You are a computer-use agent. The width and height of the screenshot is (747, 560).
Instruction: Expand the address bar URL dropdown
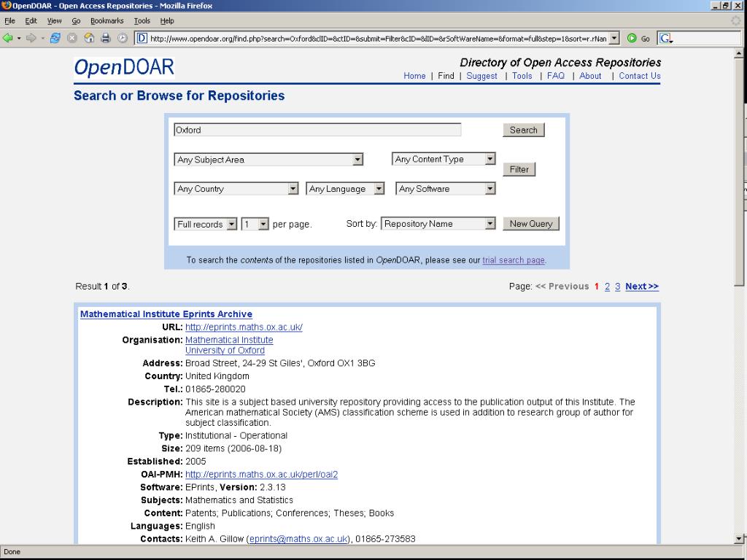coord(614,38)
